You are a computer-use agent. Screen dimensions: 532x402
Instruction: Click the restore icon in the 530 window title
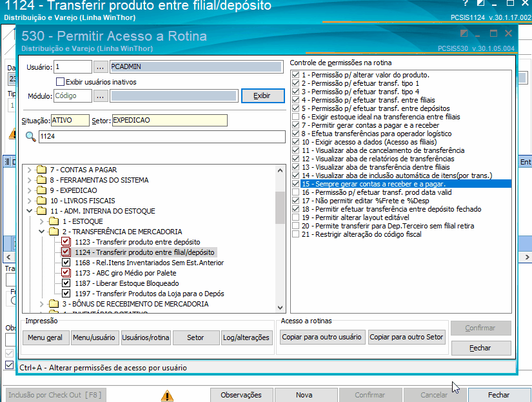pyautogui.click(x=464, y=34)
